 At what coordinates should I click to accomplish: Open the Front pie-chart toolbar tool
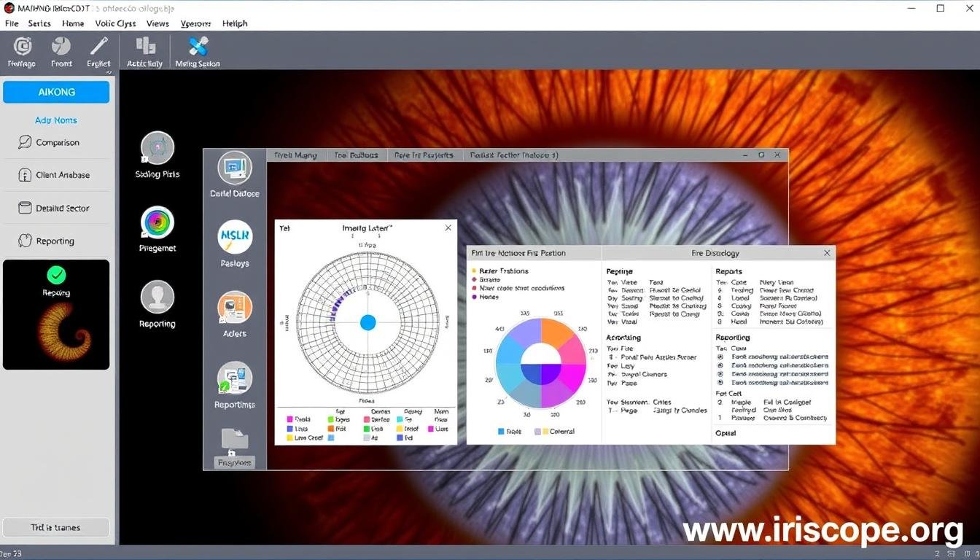[x=61, y=51]
